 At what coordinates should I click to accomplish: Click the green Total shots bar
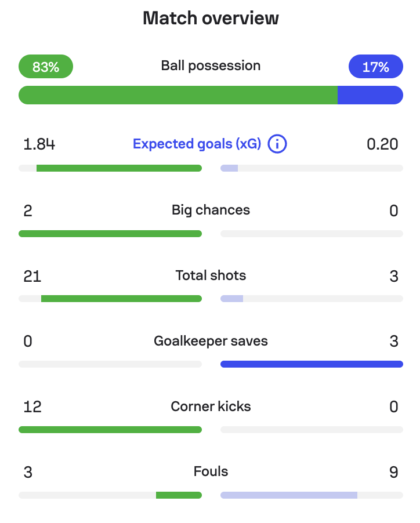point(121,299)
